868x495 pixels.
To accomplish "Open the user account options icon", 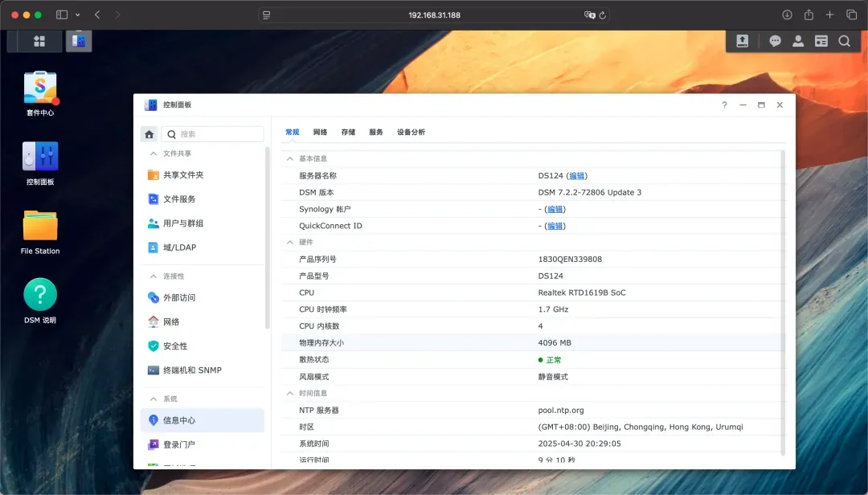I will (x=798, y=41).
